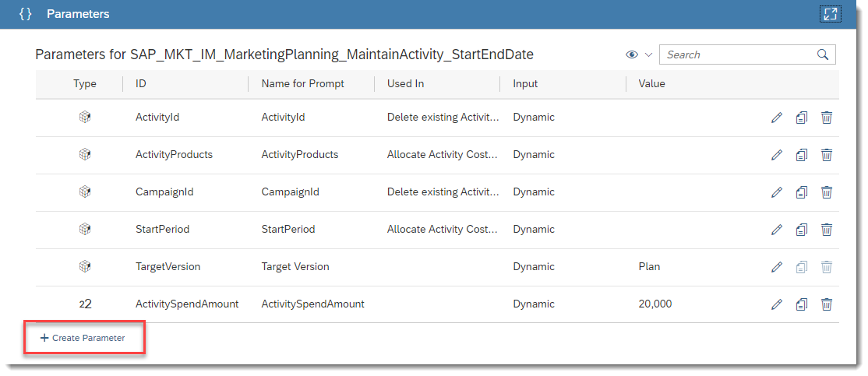Screen dimensions: 868x376
Task: Click the 'Parameters for SAP_MKT_IM…' title
Action: 284,54
